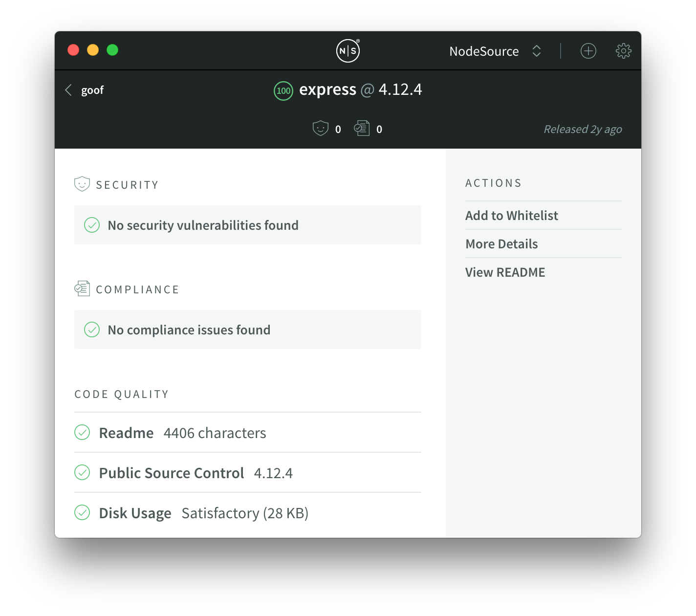Click the checkmark beside No security vulnerabilities
The height and width of the screenshot is (616, 696).
(x=92, y=225)
